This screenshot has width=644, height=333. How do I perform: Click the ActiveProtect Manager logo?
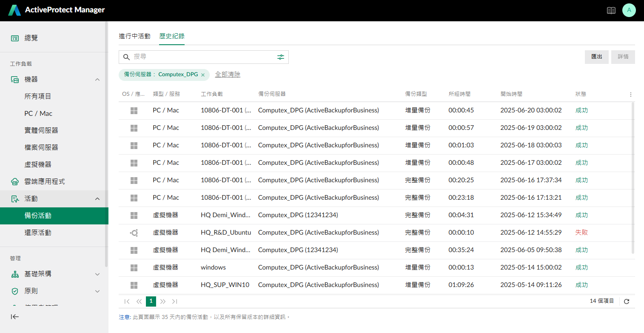(x=57, y=10)
